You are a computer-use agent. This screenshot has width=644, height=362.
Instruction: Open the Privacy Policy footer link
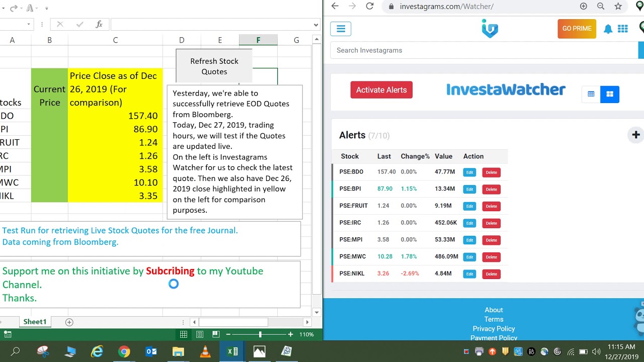[494, 329]
